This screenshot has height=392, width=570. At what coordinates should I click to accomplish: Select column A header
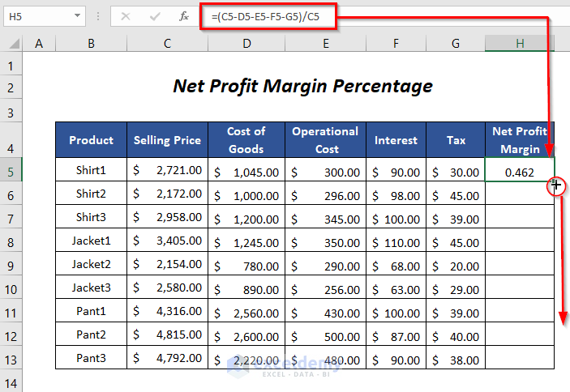(39, 44)
